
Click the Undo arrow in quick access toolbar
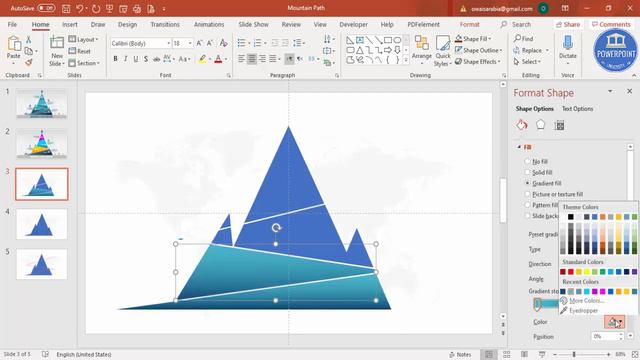(80, 9)
